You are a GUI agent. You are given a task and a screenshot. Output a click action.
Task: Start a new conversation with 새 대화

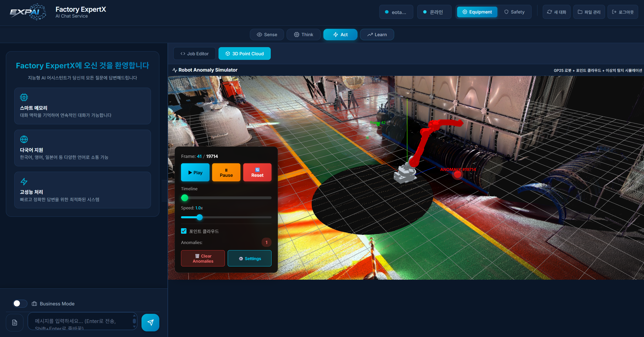556,12
